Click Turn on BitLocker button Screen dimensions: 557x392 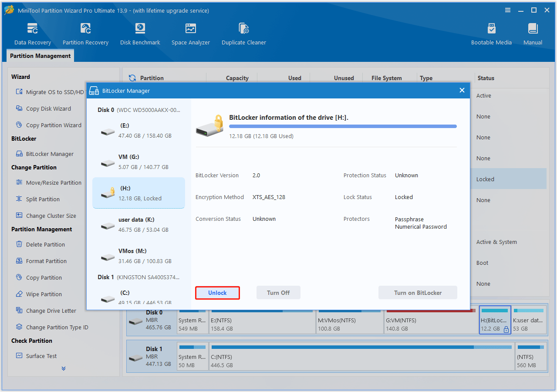click(x=418, y=293)
